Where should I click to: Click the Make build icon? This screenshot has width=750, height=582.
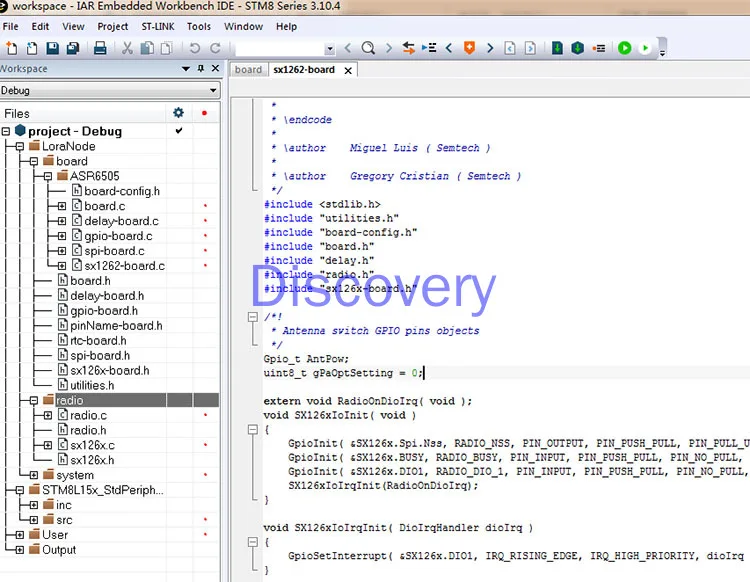(x=578, y=48)
